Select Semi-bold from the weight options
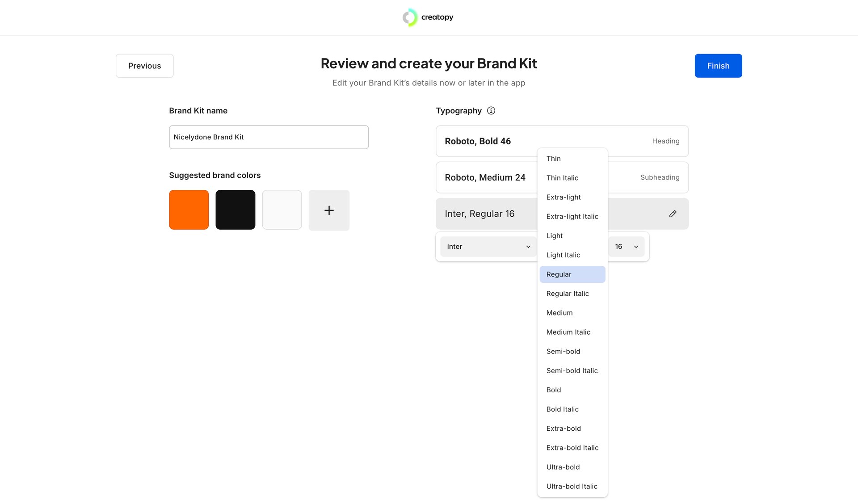858x504 pixels. point(563,351)
